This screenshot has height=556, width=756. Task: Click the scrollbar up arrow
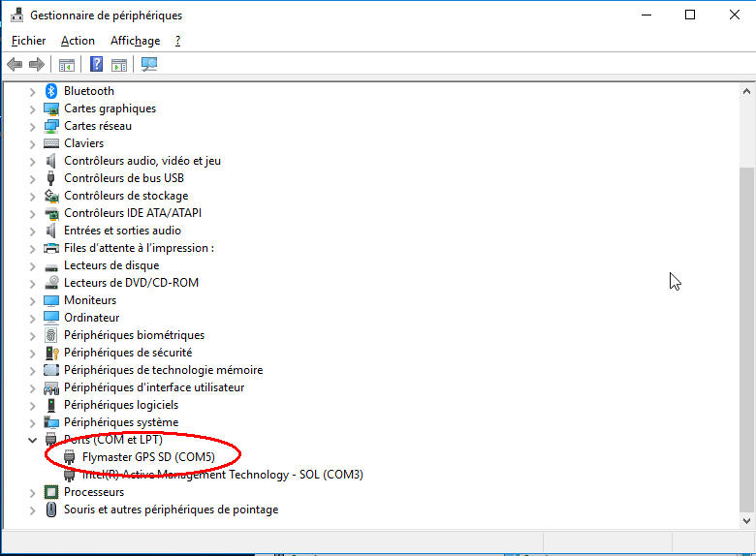pos(746,91)
